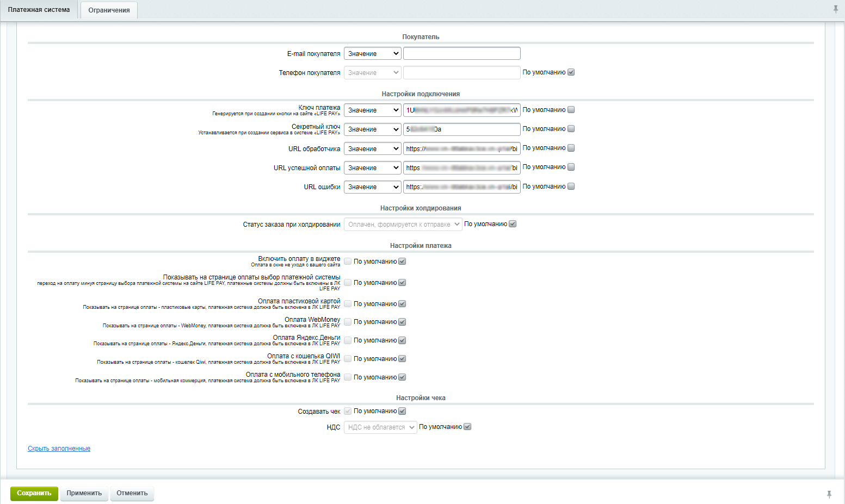
Task: Click the pin icon in bottom bar
Action: tap(829, 494)
